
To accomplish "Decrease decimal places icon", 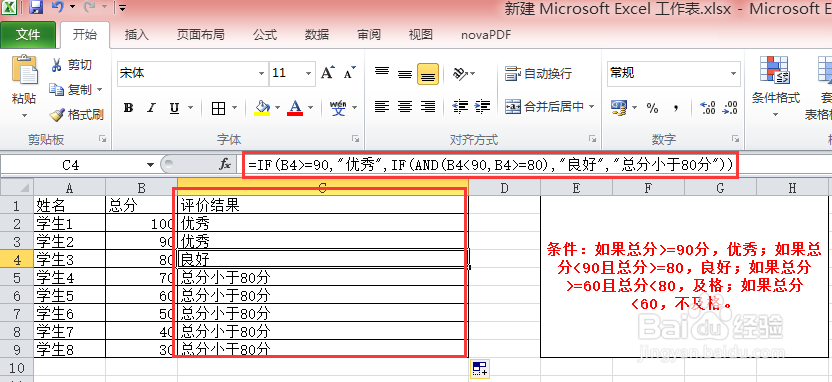I will tap(731, 108).
